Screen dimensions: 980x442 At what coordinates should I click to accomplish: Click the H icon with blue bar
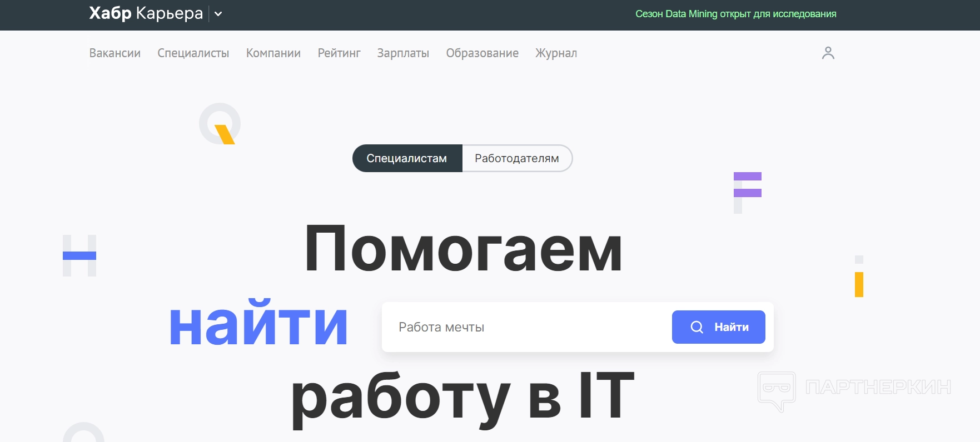pos(79,255)
